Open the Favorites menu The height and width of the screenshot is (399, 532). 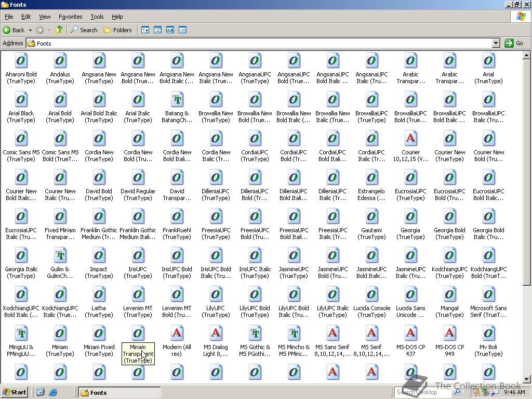[x=70, y=17]
